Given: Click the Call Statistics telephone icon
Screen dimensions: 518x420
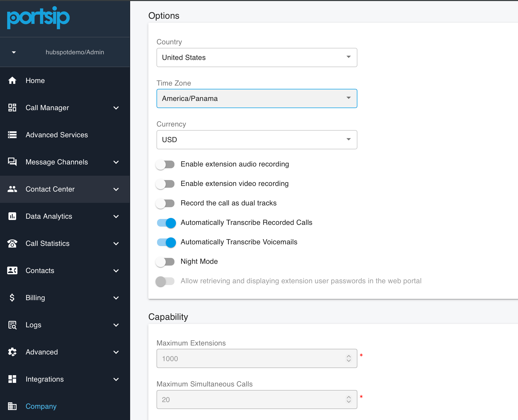Looking at the screenshot, I should pos(12,243).
